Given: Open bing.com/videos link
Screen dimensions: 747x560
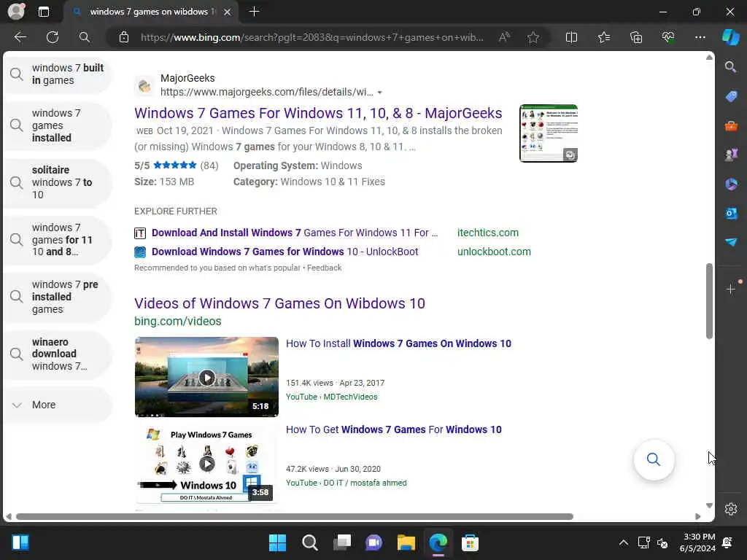Looking at the screenshot, I should 178,322.
